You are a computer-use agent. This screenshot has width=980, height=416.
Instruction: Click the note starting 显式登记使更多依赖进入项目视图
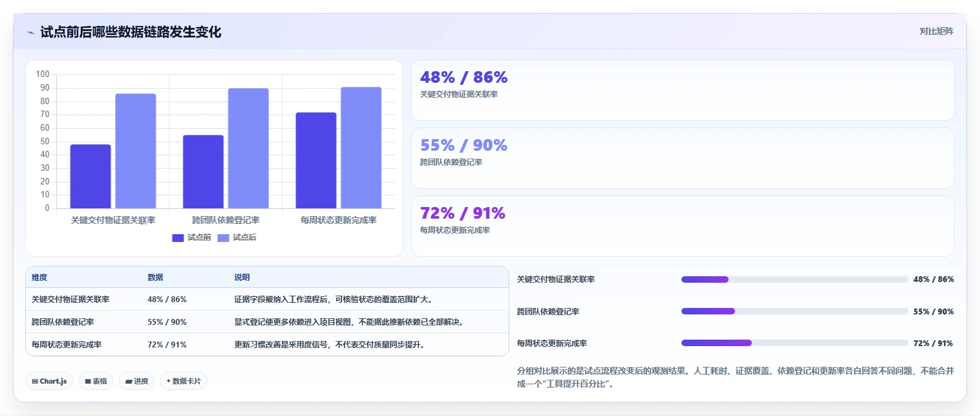[349, 322]
